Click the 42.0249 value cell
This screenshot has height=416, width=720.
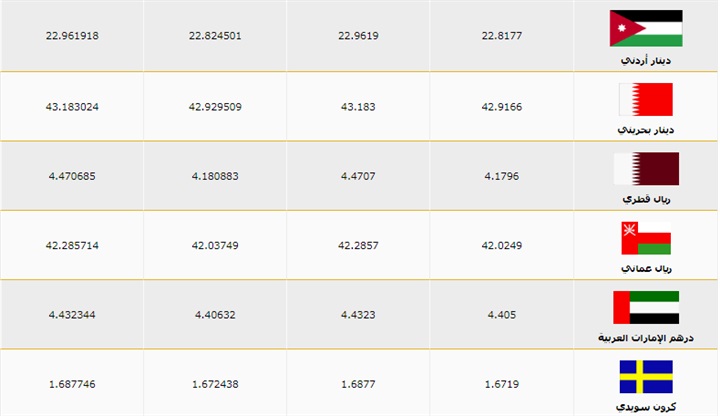coord(502,245)
